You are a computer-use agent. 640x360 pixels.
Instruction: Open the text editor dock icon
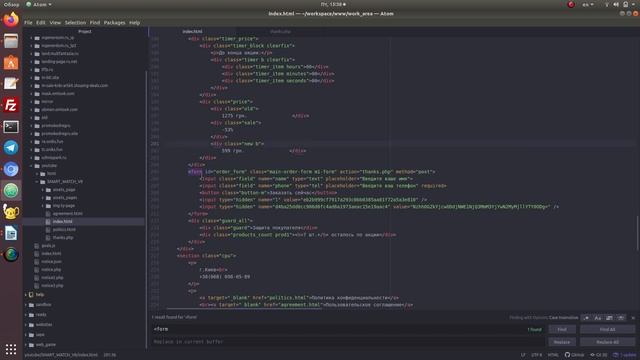[x=11, y=84]
